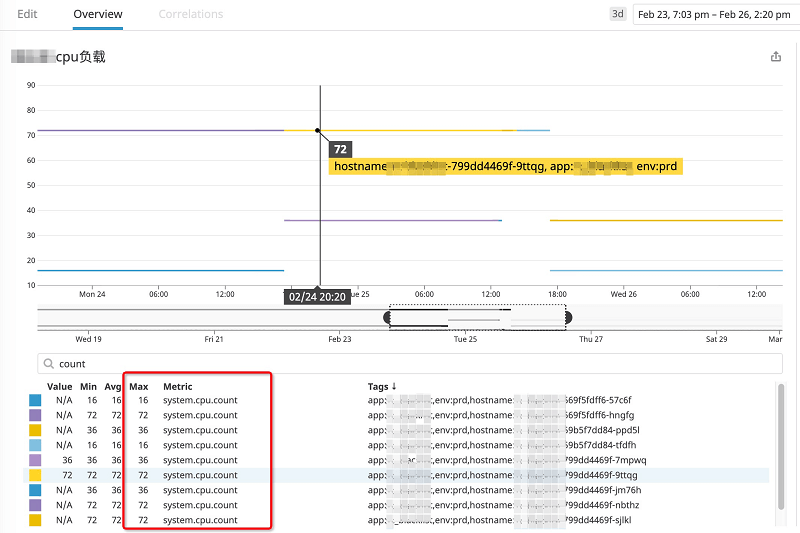Click the export/share icon above the graph
800x533 pixels.
776,57
